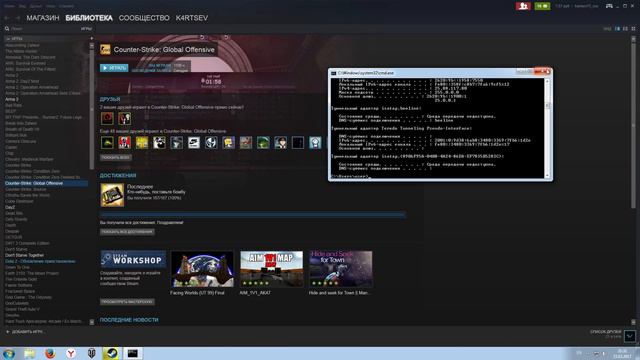Open World of Tanks taskbar icon
This screenshot has width=640, height=360.
[x=91, y=353]
